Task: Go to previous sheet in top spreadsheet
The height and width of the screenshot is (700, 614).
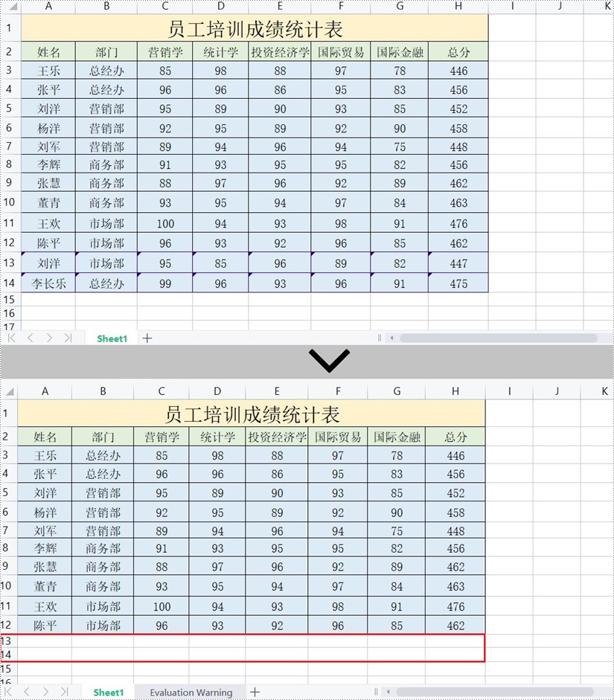Action: click(x=31, y=338)
